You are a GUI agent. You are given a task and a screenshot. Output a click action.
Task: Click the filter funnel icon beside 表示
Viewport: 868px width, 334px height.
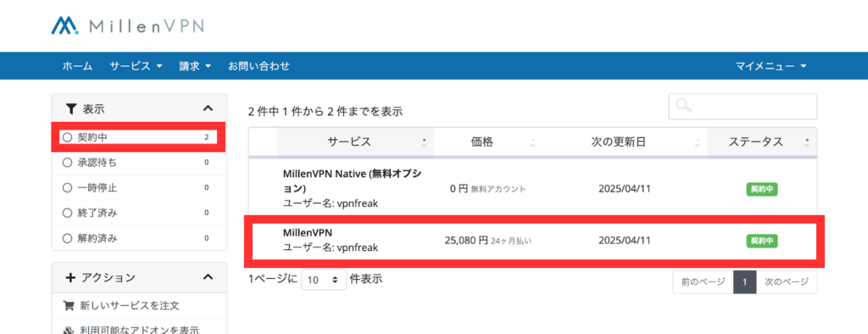coord(70,109)
